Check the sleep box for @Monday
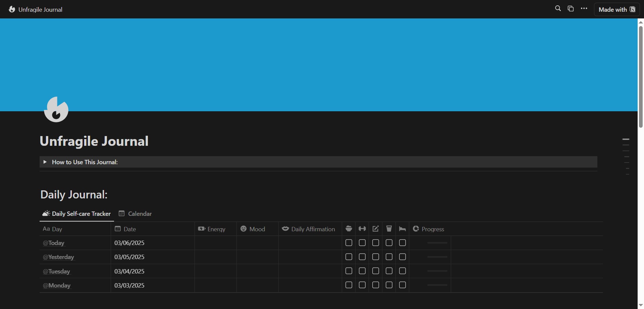This screenshot has height=309, width=644. coord(402,285)
